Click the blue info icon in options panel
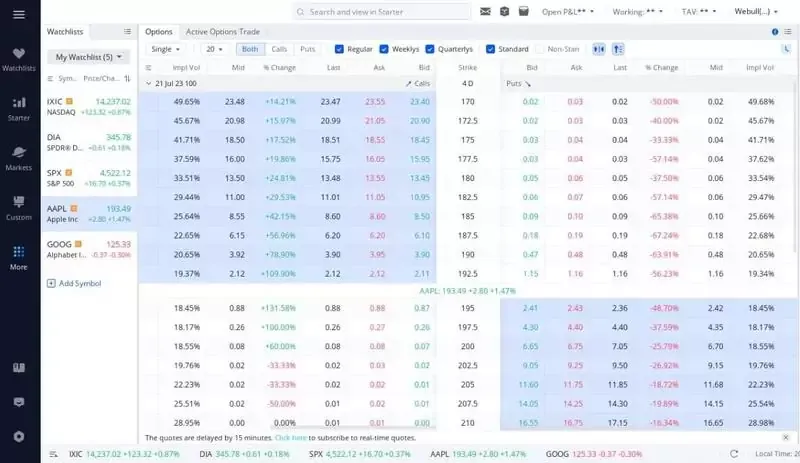The image size is (800, 463). (775, 32)
